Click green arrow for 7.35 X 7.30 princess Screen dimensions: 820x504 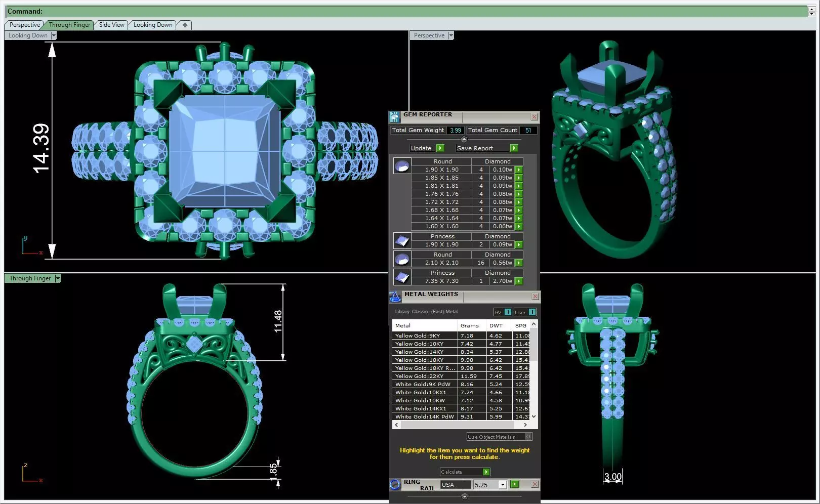[x=519, y=281]
